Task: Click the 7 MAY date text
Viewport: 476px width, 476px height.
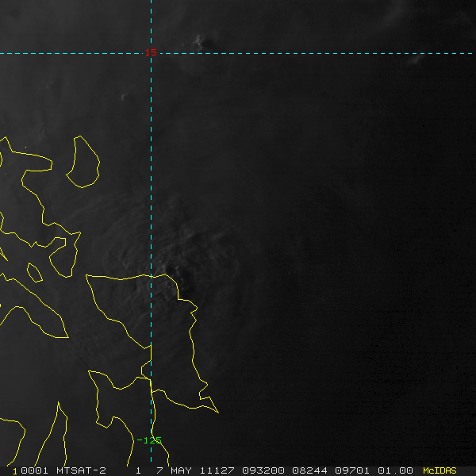Action: [173, 470]
